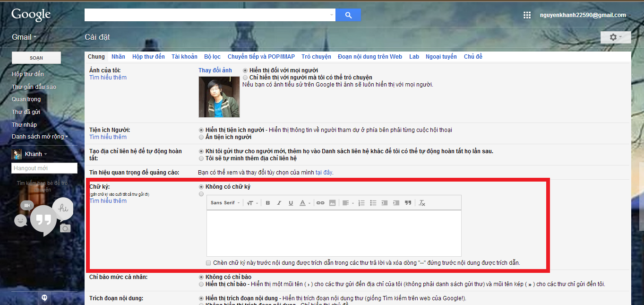The width and height of the screenshot is (644, 305).
Task: Open the text size dropdown
Action: pos(252,203)
